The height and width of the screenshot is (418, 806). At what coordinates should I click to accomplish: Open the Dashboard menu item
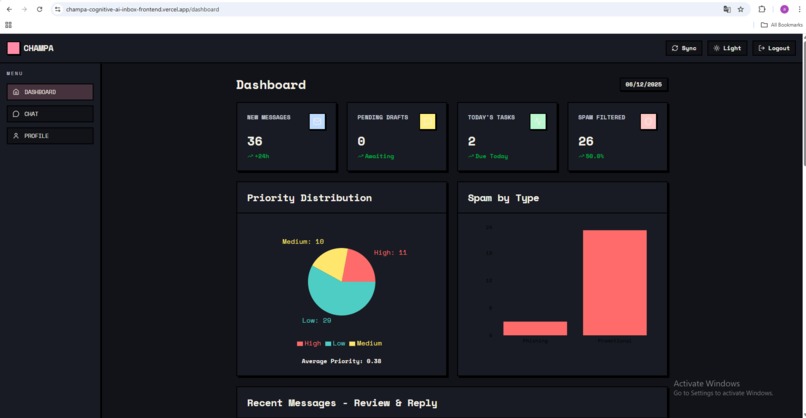[x=50, y=92]
